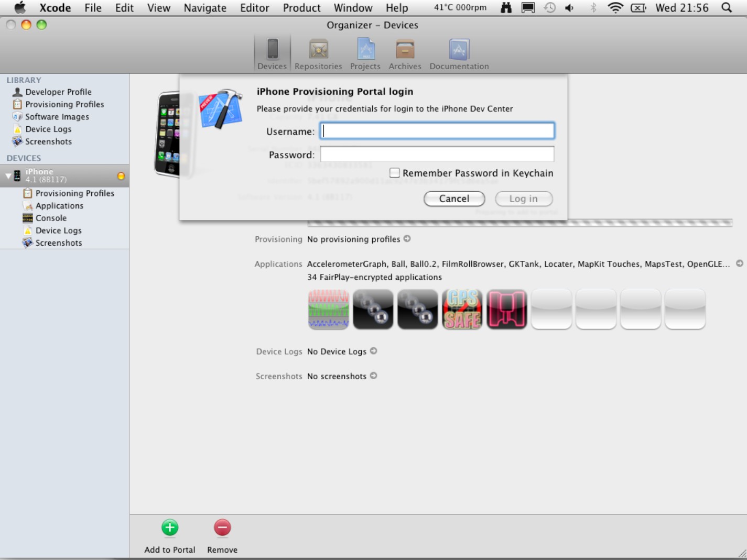
Task: Click arrow next to No screenshots
Action: 374,376
